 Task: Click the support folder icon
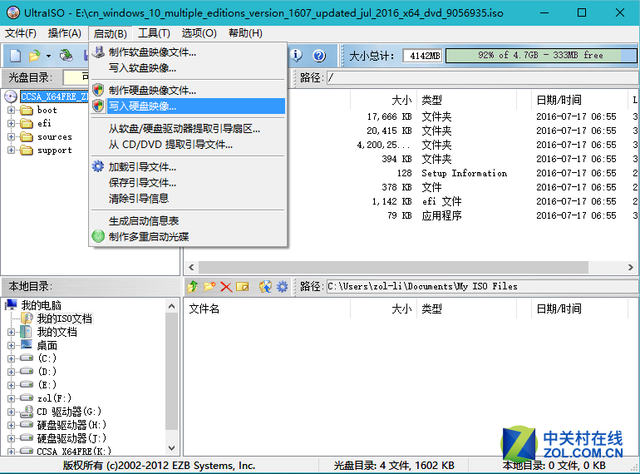(27, 150)
